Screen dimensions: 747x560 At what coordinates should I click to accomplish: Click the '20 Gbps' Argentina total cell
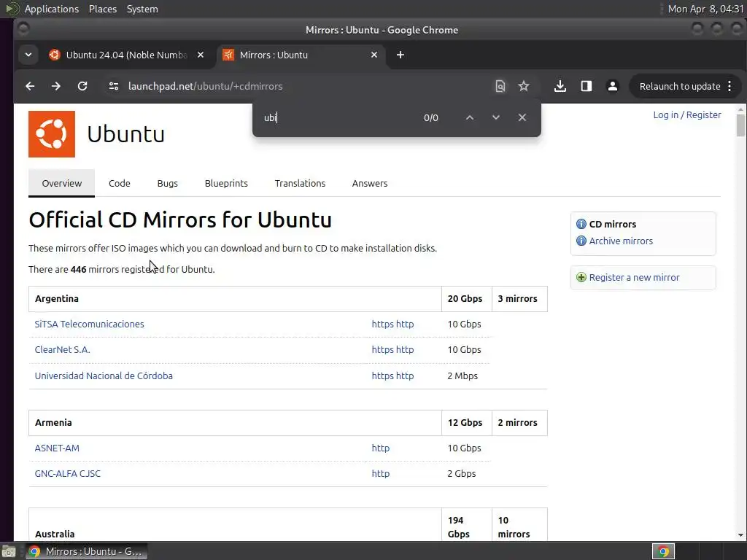(465, 298)
